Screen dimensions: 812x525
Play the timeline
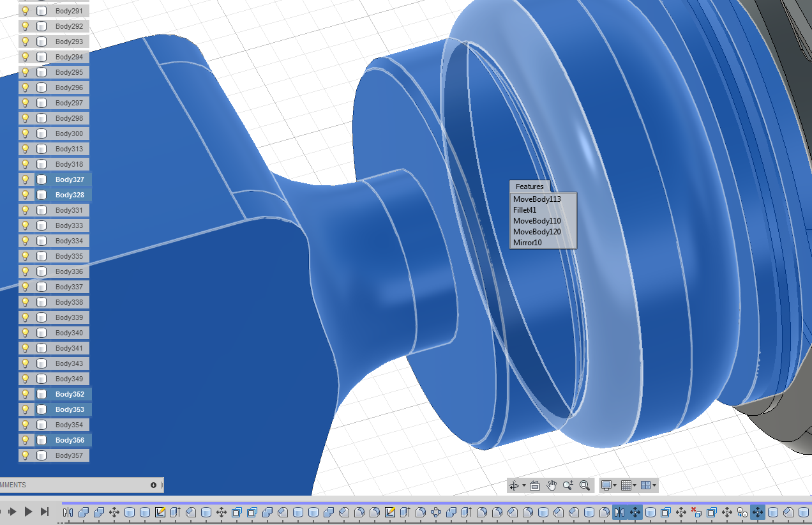point(28,512)
